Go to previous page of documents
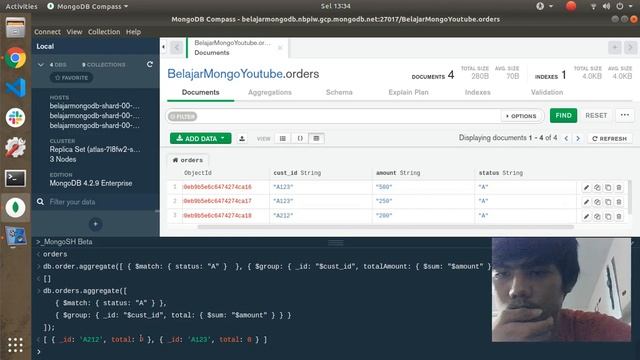The image size is (640, 360). 567,138
